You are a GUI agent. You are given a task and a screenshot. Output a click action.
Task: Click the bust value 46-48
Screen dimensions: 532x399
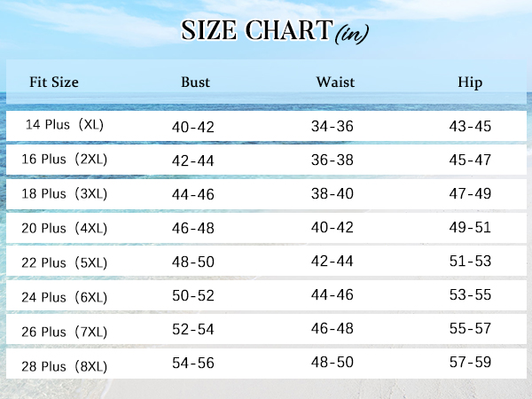tap(193, 229)
